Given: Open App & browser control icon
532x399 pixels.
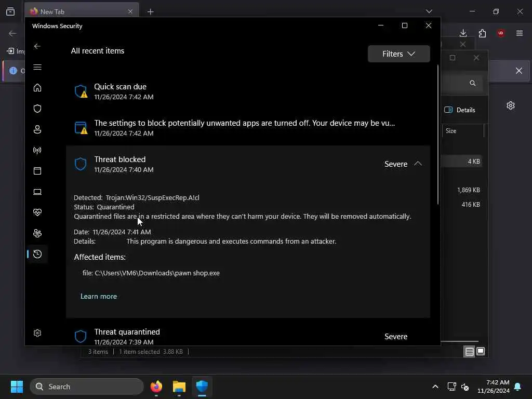Looking at the screenshot, I should point(37,170).
